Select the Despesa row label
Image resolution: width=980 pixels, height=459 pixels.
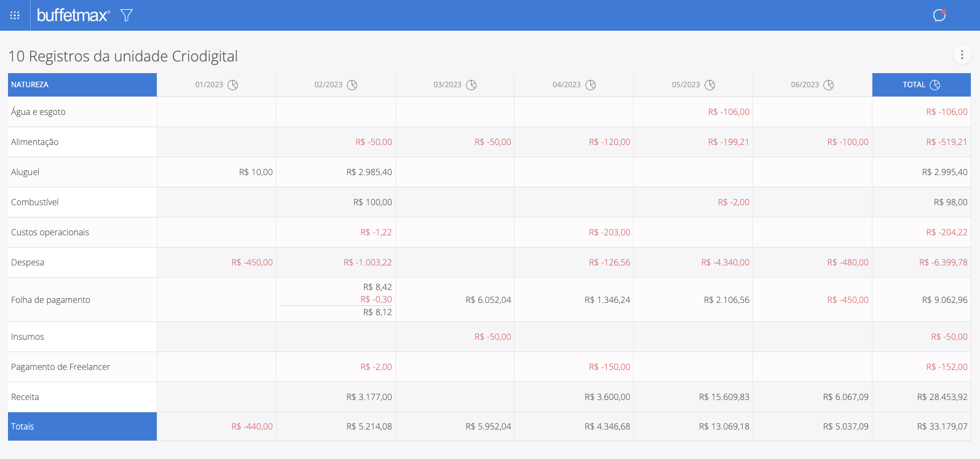click(x=28, y=262)
